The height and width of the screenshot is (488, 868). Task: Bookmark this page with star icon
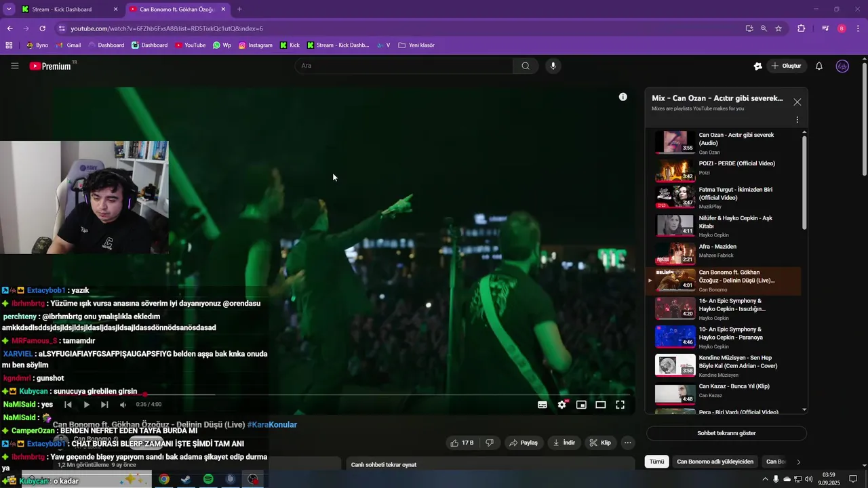[x=778, y=28]
